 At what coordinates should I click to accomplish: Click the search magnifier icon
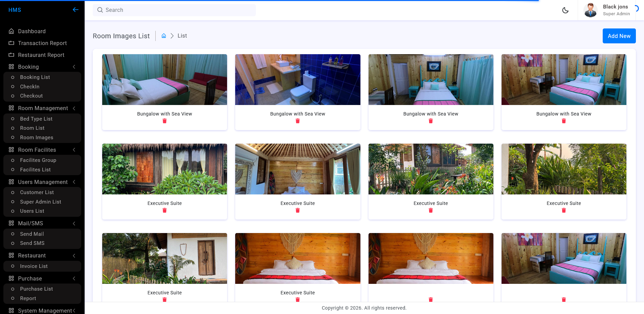100,10
